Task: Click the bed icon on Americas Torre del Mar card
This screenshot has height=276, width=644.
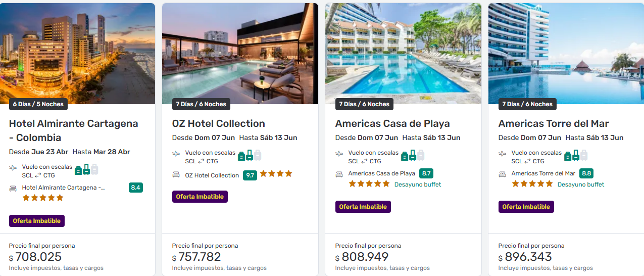Action: [x=502, y=174]
